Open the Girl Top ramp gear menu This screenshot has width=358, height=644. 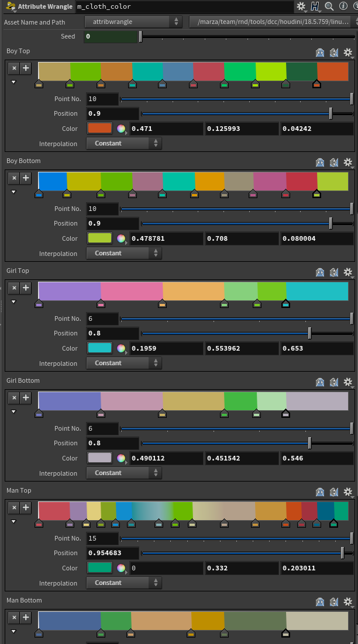[348, 272]
